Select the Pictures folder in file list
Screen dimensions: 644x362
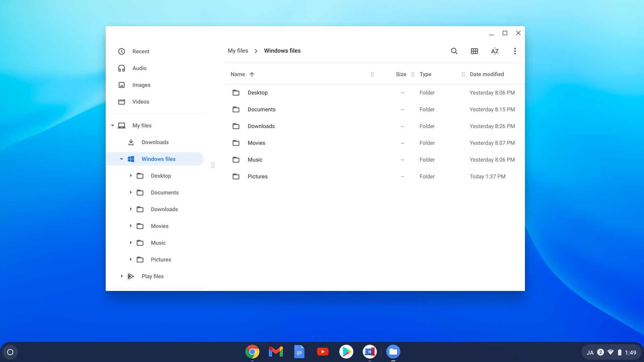(374, 176)
